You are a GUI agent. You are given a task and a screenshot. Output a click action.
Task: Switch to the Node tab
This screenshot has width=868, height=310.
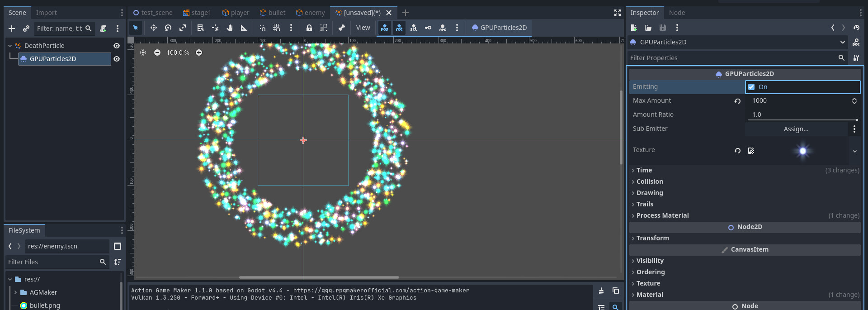coord(677,13)
